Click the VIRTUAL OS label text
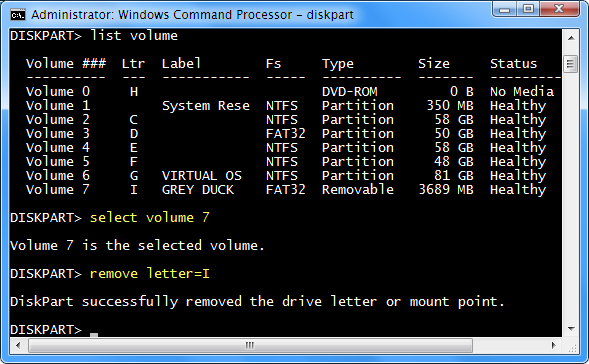This screenshot has width=589, height=364. click(x=202, y=176)
